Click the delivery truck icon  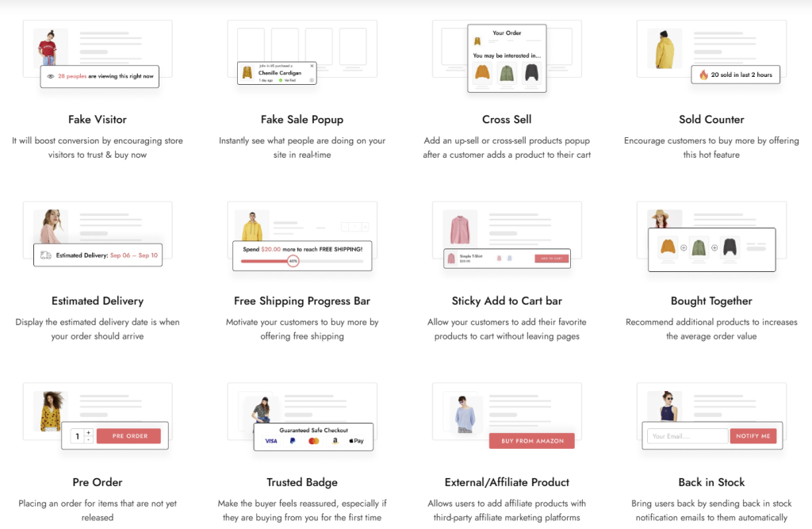pos(46,255)
